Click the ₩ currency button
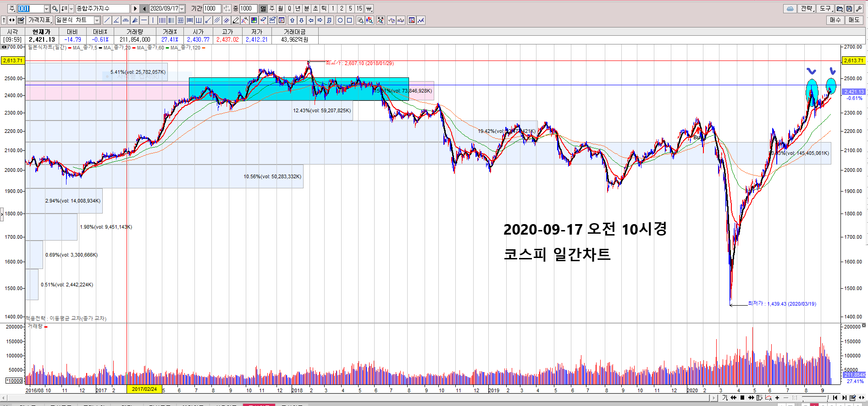Image resolution: width=868 pixels, height=406 pixels. (369, 9)
